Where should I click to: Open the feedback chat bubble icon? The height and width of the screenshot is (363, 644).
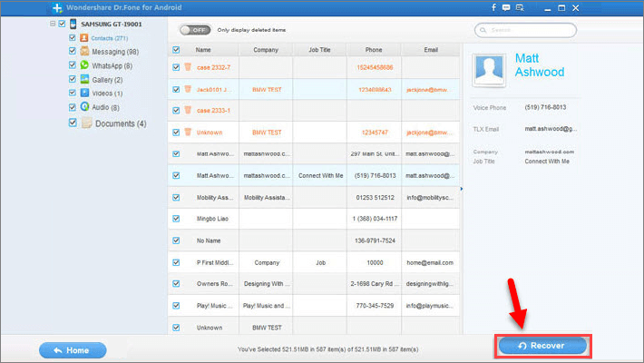[x=506, y=7]
